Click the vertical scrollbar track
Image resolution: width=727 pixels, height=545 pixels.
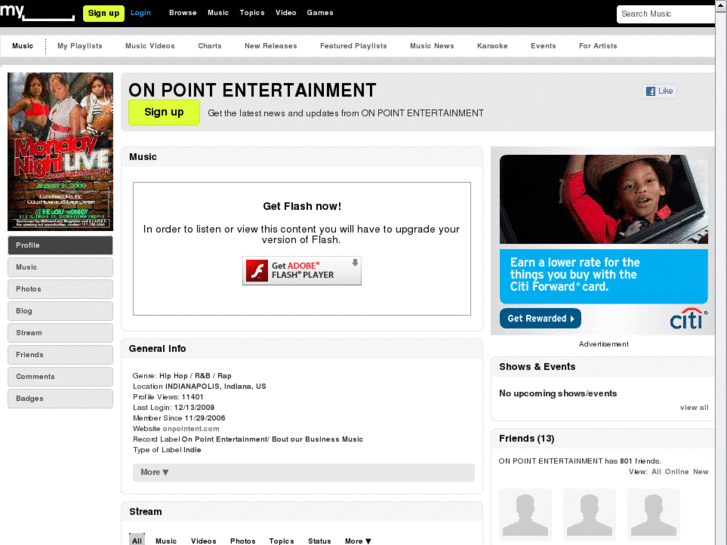coord(721,278)
